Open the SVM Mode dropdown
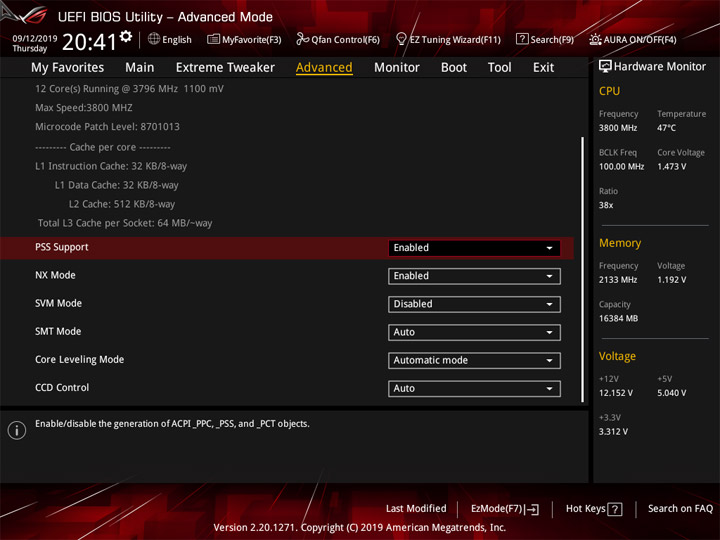720x540 pixels. 474,304
